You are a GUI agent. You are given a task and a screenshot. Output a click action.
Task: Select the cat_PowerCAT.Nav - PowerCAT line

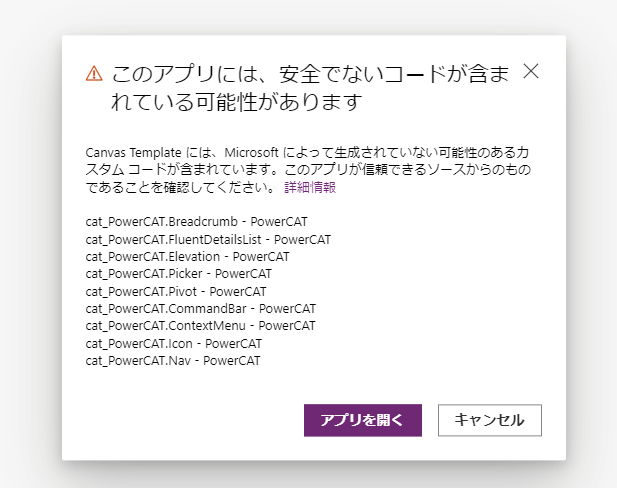[173, 361]
